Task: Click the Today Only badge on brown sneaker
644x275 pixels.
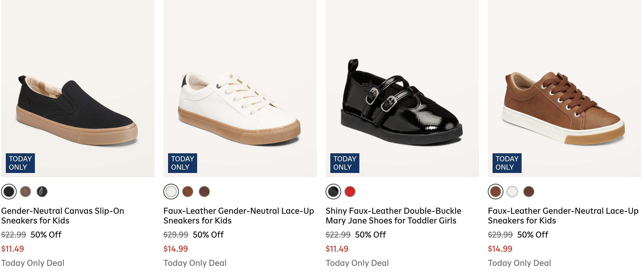Action: point(507,163)
